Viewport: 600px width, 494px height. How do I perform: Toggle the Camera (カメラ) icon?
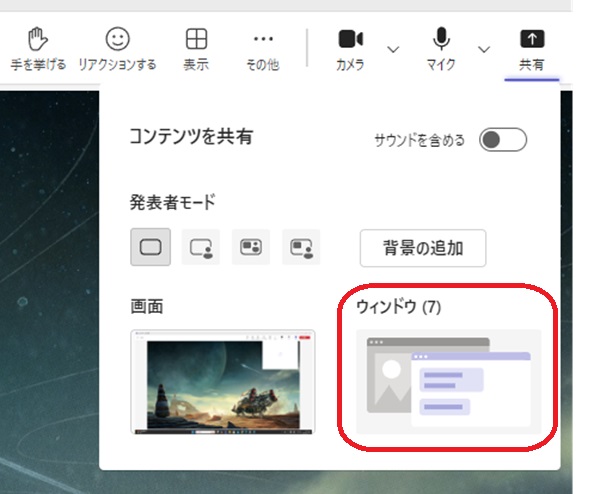(x=350, y=40)
